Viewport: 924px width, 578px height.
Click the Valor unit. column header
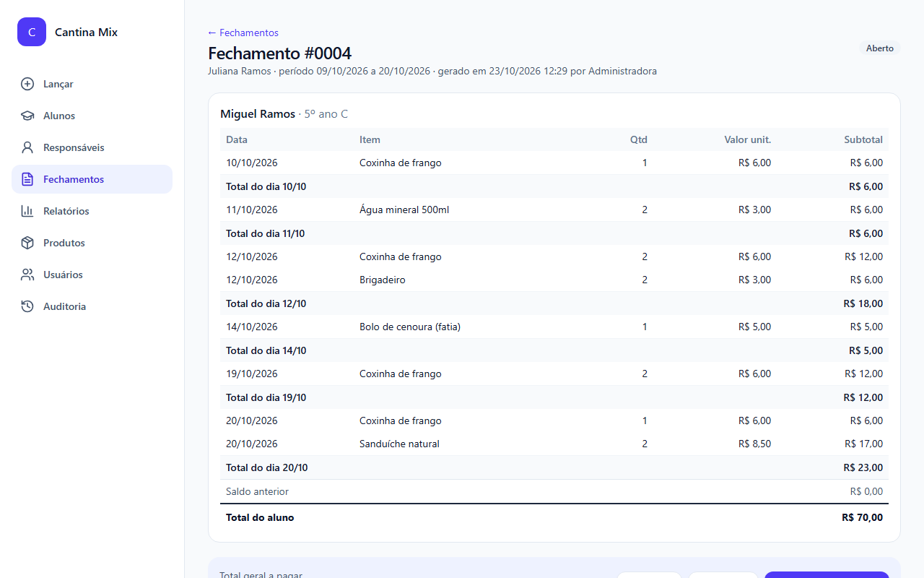(x=748, y=139)
